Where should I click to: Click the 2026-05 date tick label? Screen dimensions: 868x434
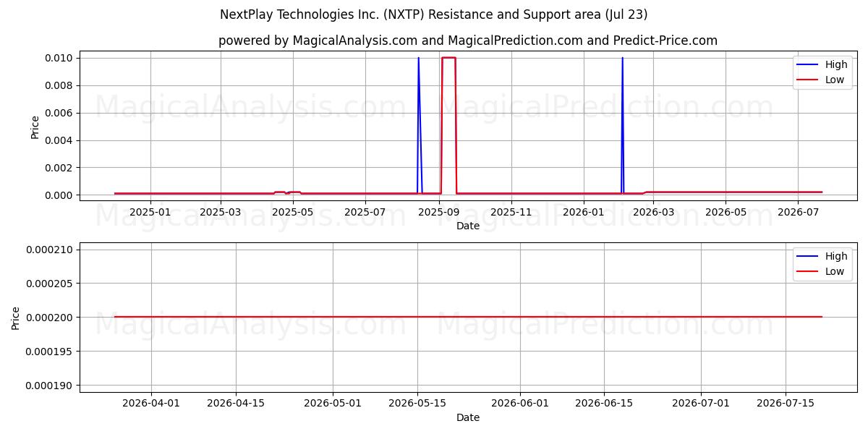(726, 213)
